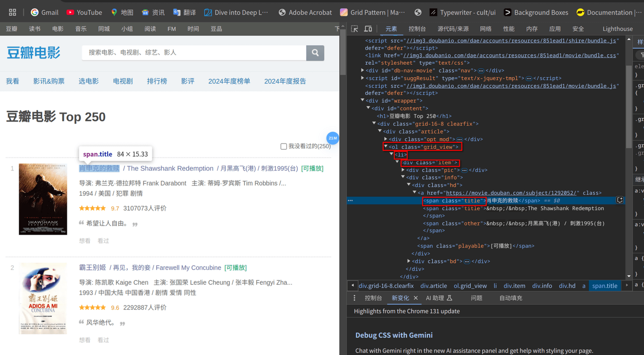Check the 我没看过的 checkbox
This screenshot has width=644, height=355.
click(x=283, y=146)
